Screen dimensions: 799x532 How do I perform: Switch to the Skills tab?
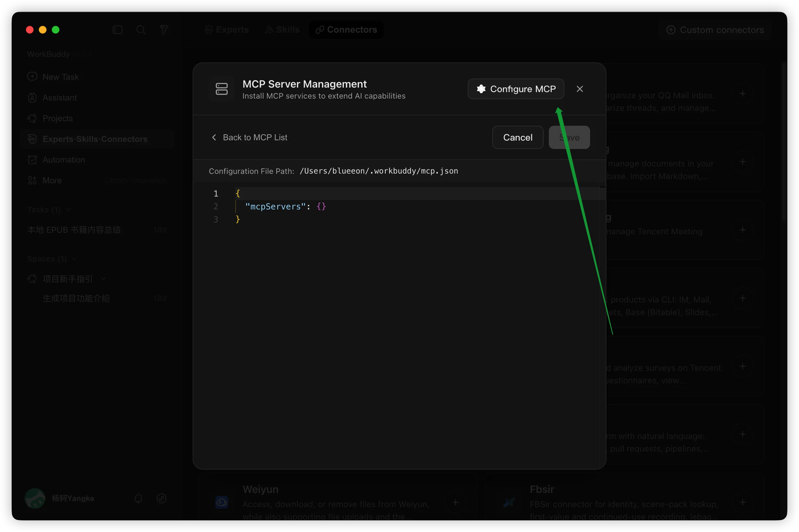pos(282,30)
